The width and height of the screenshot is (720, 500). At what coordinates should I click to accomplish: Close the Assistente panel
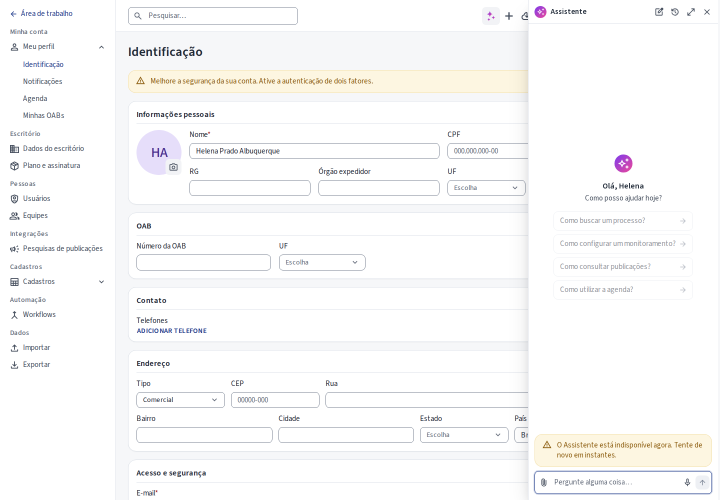[x=707, y=12]
